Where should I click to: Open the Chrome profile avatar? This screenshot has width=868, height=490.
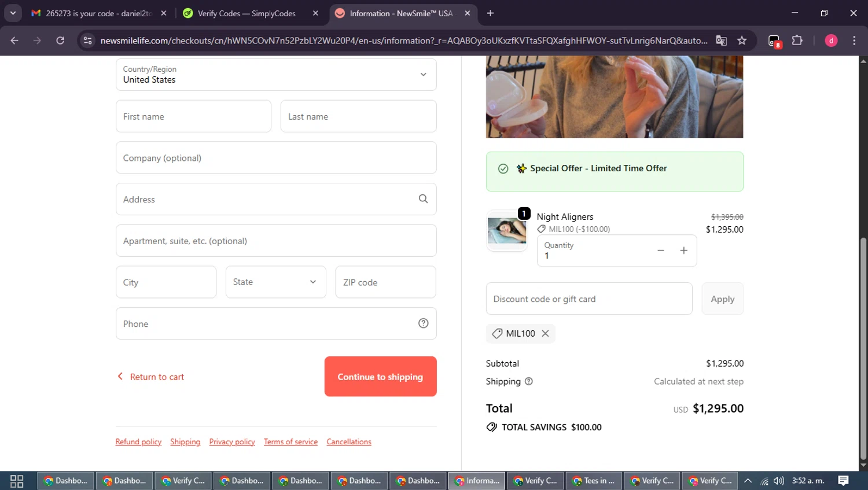831,40
